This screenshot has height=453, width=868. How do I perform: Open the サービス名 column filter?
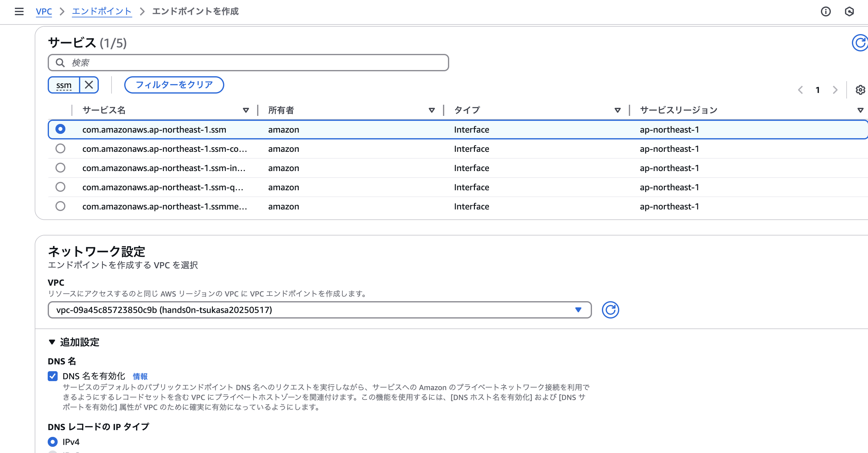pos(246,110)
